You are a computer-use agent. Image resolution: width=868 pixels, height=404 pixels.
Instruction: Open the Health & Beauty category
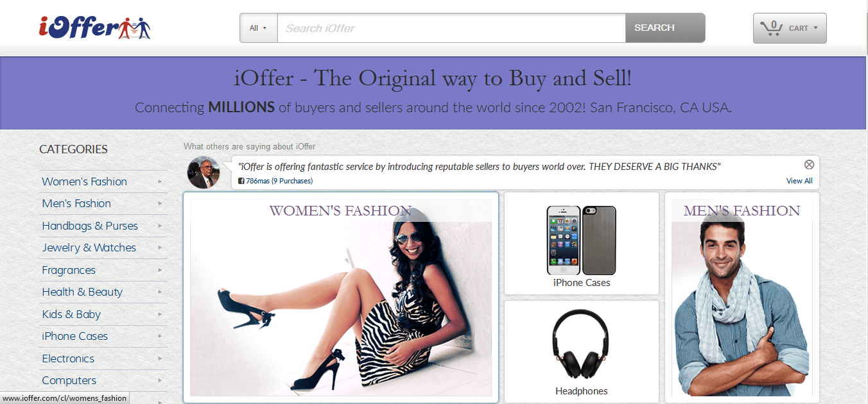pos(82,292)
